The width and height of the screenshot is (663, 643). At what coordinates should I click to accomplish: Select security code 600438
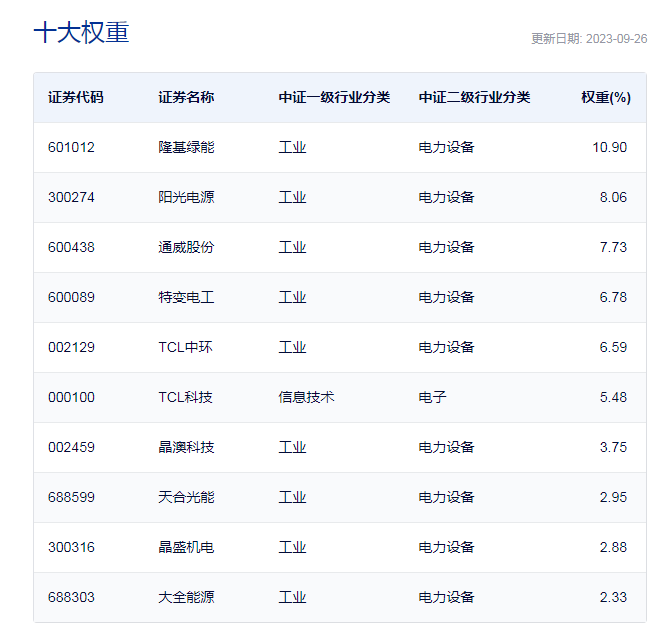[x=71, y=247]
